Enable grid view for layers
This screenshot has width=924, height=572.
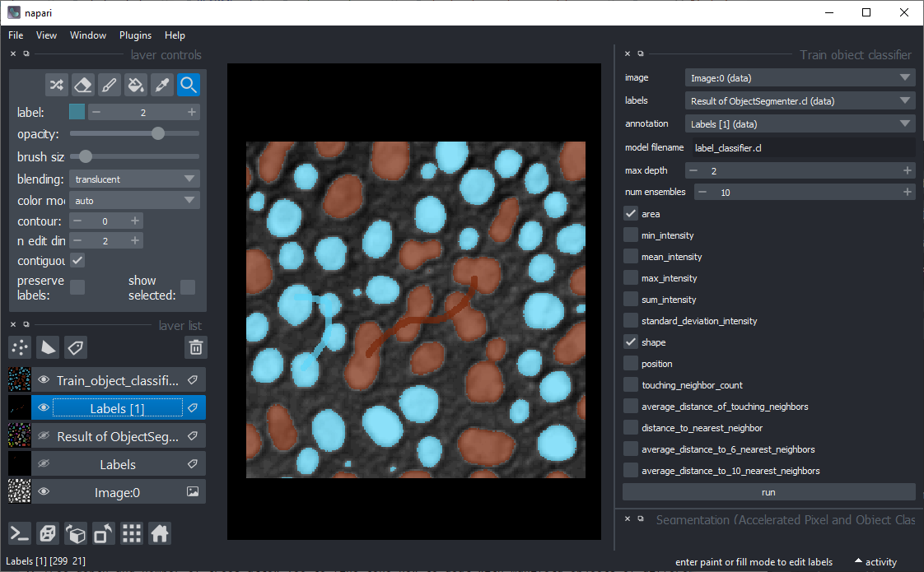click(x=131, y=533)
